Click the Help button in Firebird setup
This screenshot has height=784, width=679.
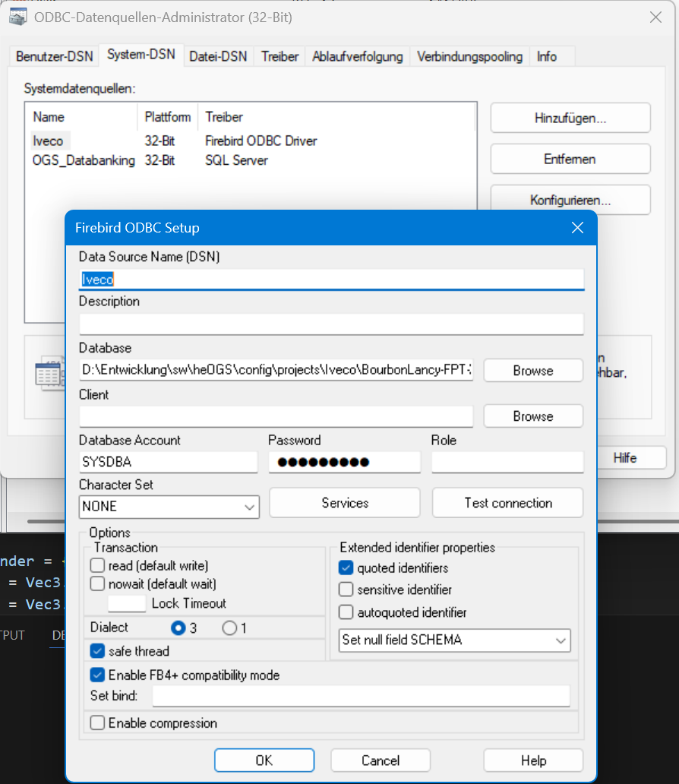tap(533, 760)
